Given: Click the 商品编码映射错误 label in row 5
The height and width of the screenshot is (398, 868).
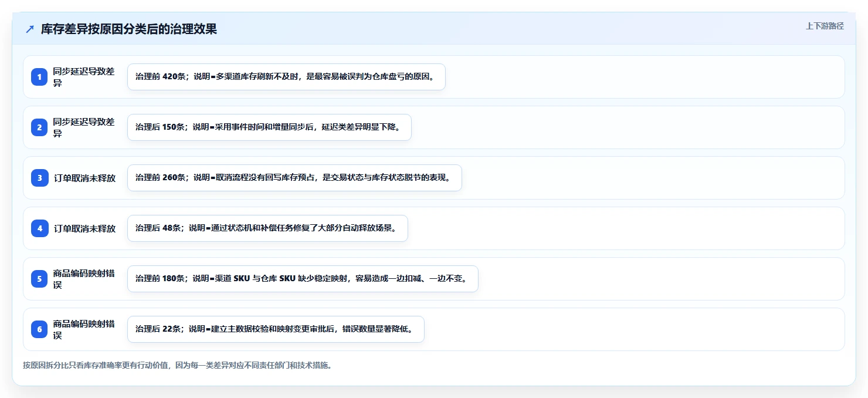Looking at the screenshot, I should 84,279.
